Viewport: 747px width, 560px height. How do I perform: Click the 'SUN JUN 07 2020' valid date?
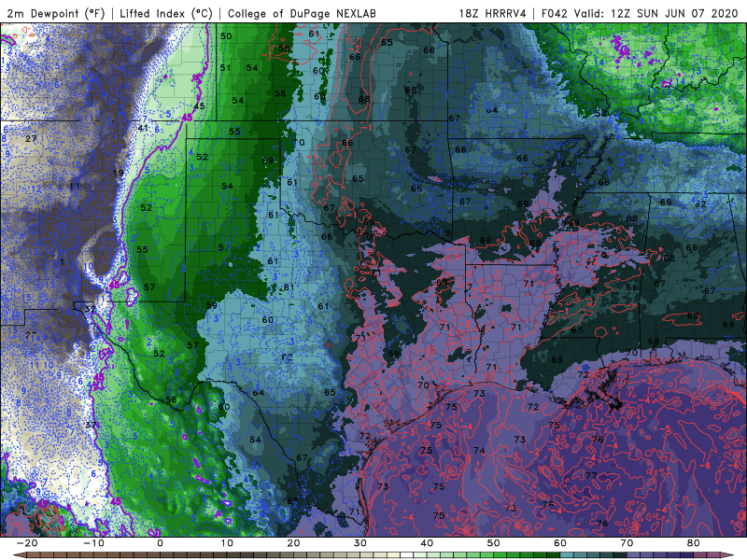[687, 13]
